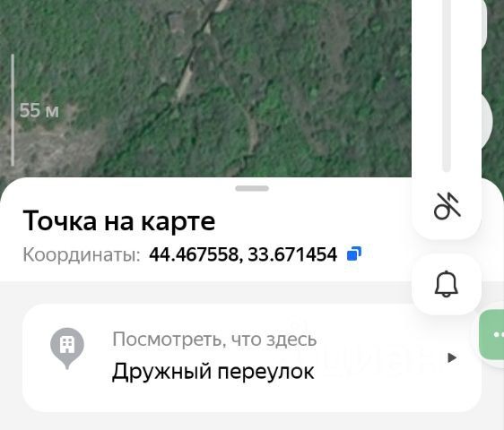Screen dimensions: 504x430
Task: Tap the "55 м" scale label
Action: point(39,110)
